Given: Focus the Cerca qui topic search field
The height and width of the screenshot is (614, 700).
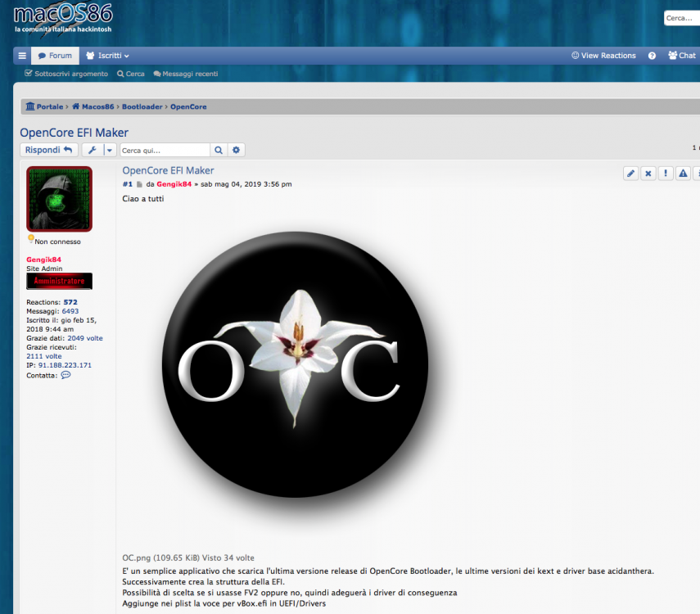Looking at the screenshot, I should (165, 151).
